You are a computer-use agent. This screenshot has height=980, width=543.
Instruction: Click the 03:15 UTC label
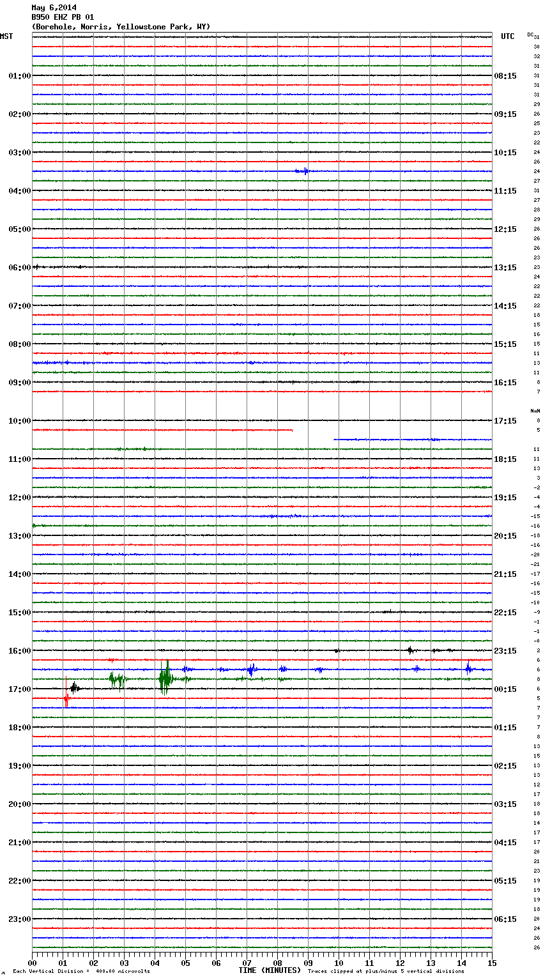pos(505,804)
